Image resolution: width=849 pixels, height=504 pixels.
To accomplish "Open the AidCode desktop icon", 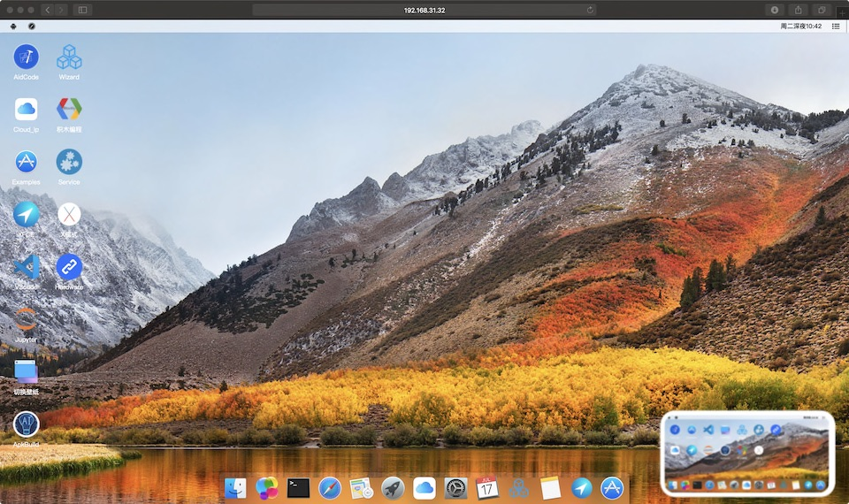I will tap(26, 57).
